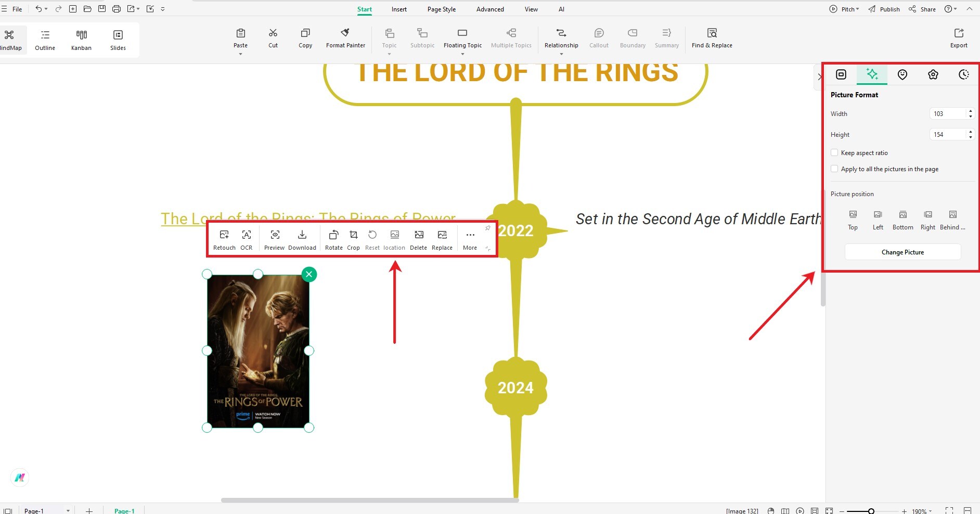Screen dimensions: 980x514
Task: Open More options in picture toolbar
Action: (470, 240)
